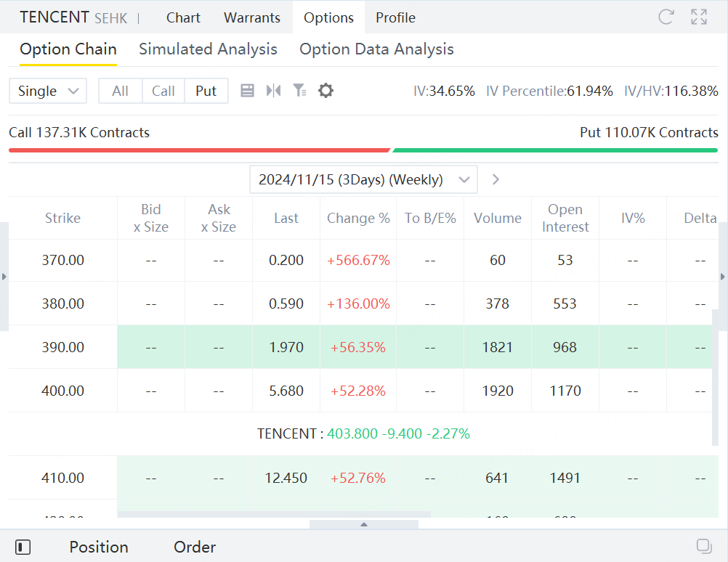Show All options in the chain

coord(121,91)
